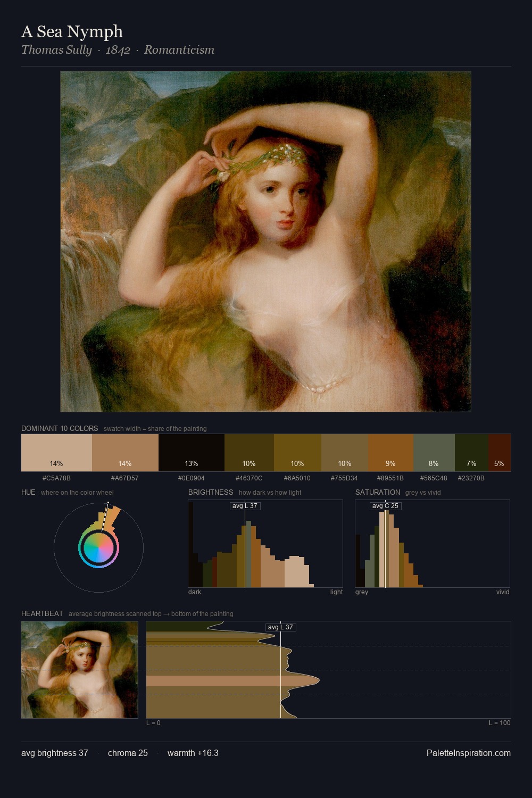This screenshot has height=798, width=532.
Task: Pick the near-black 13% color swatch
Action: (192, 453)
